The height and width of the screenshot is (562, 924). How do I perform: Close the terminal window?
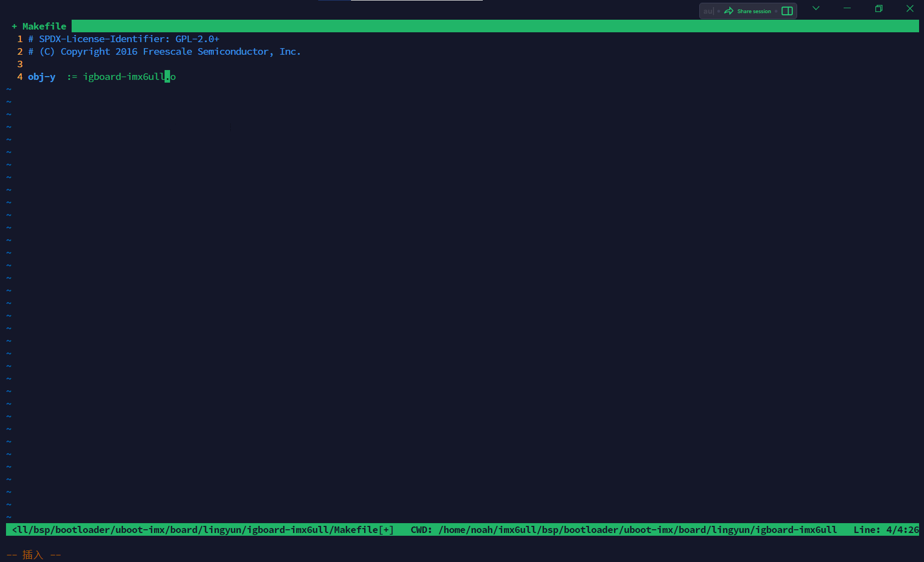[x=910, y=8]
